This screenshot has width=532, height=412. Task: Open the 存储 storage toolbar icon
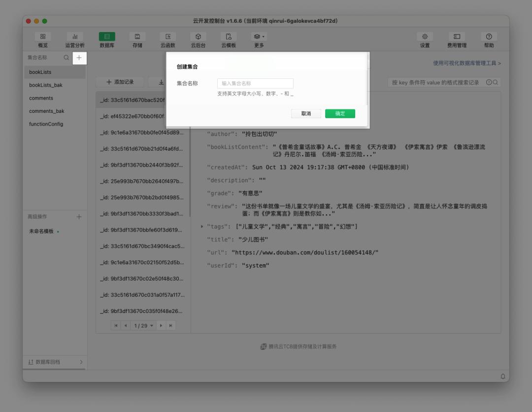tap(137, 40)
